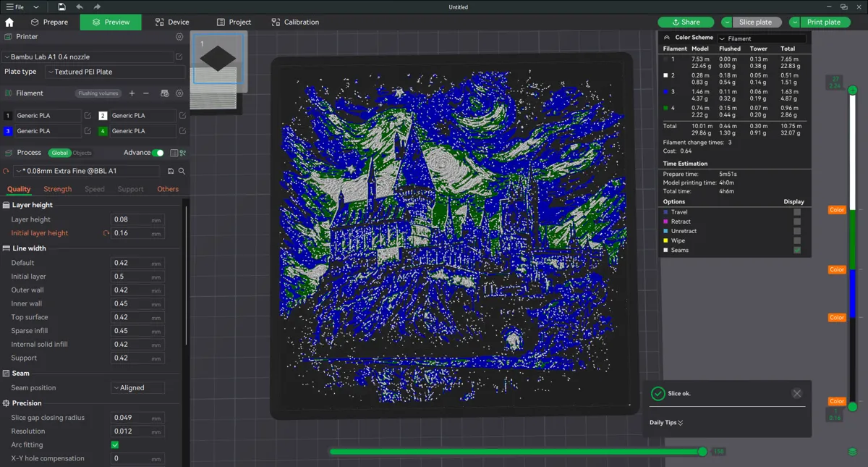
Task: Enable Travel display checkbox
Action: point(797,212)
